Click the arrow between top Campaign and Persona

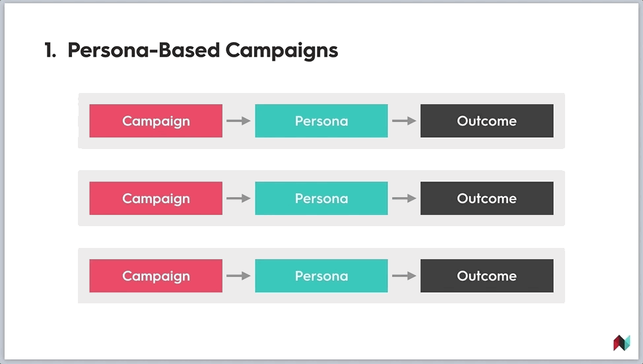[x=239, y=121]
